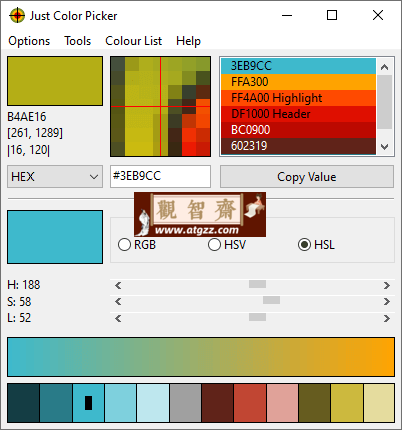Click the #3EB9CC hex value field

click(x=160, y=176)
